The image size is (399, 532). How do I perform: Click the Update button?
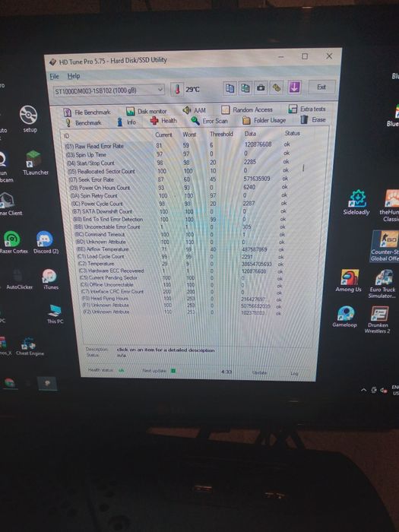[259, 372]
